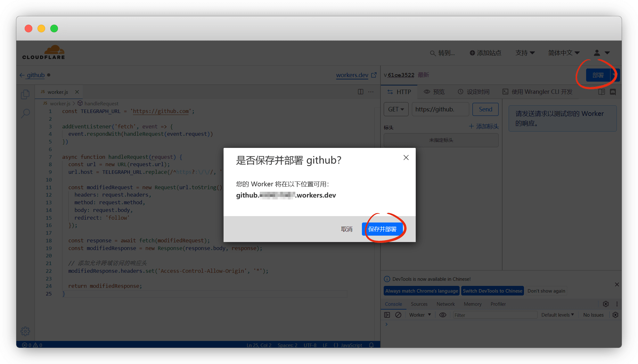Click the console Filter input
Screen dimensions: 638x364
[x=495, y=315]
